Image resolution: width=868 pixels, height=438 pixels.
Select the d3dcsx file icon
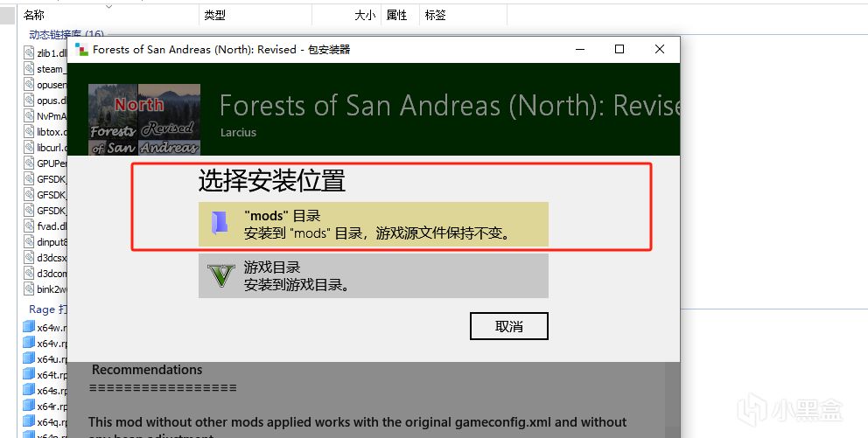pyautogui.click(x=29, y=257)
